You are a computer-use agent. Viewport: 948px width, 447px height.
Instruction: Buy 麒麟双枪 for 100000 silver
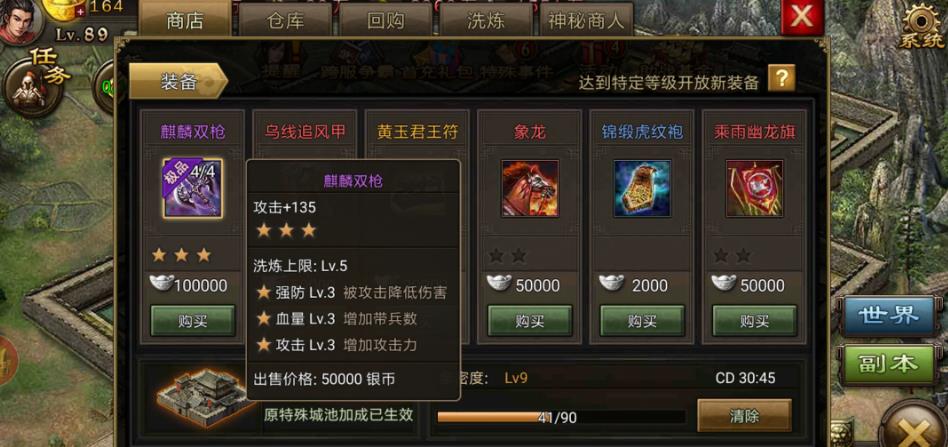click(192, 321)
